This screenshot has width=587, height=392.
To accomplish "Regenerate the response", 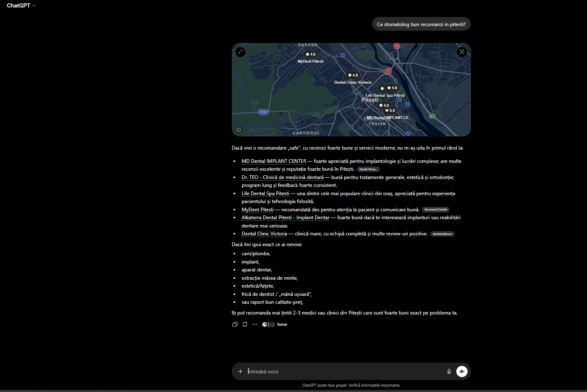I will (245, 324).
